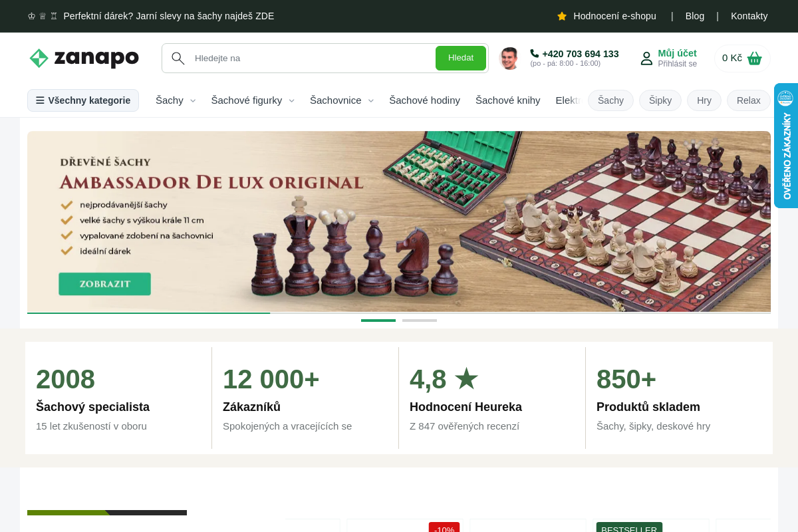This screenshot has height=532, width=798.
Task: Click the magnifier search icon
Action: [178, 58]
